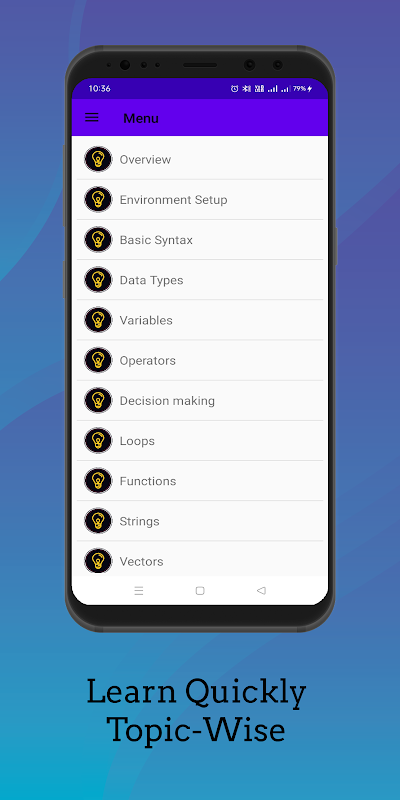Tap the lightbulb icon beside Environment Setup
The height and width of the screenshot is (800, 400).
(x=98, y=199)
